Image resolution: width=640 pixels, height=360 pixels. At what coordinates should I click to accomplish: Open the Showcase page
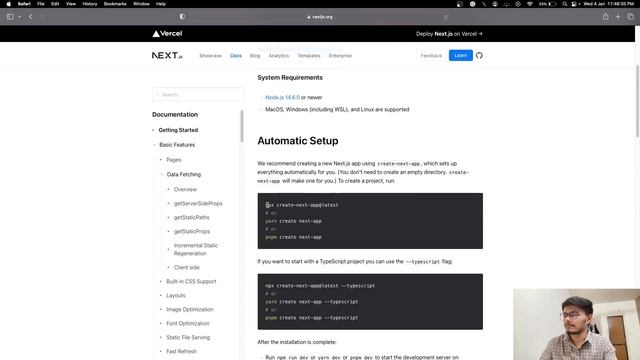[211, 56]
